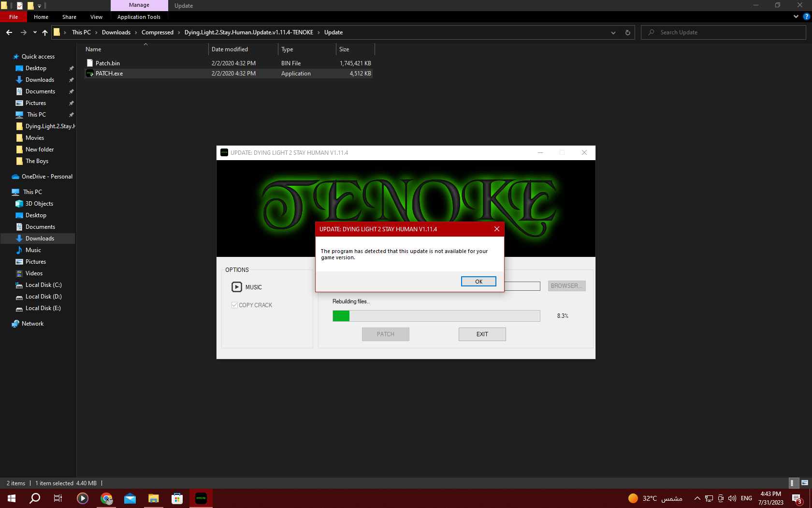Click the PATCH button

tap(385, 334)
